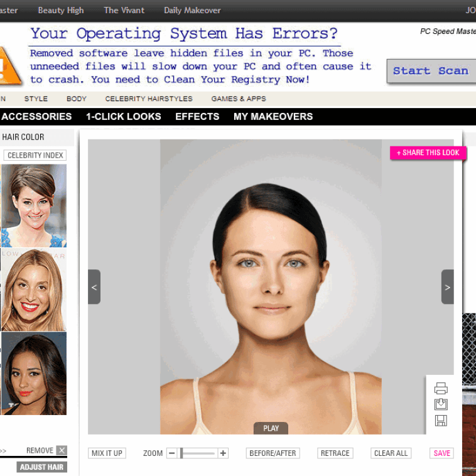Select short pixie cut celebrity thumbnail

pyautogui.click(x=34, y=205)
